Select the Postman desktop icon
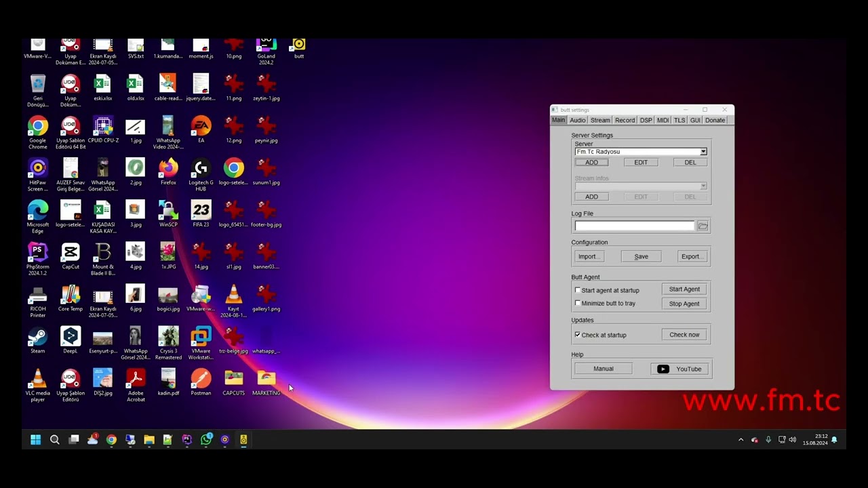The height and width of the screenshot is (488, 868). pos(201,382)
